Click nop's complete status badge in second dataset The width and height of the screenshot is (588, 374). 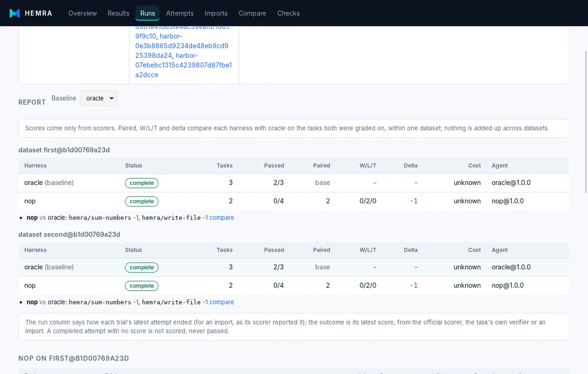142,286
